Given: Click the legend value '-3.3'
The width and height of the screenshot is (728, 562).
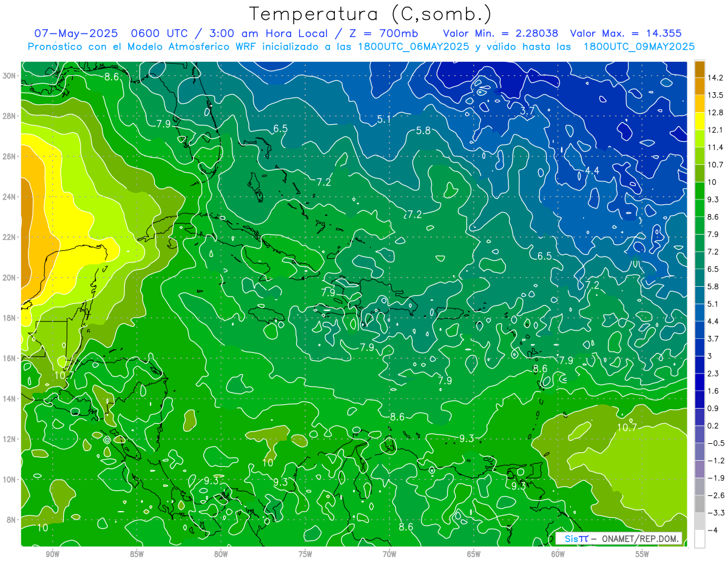Looking at the screenshot, I should pos(716,513).
